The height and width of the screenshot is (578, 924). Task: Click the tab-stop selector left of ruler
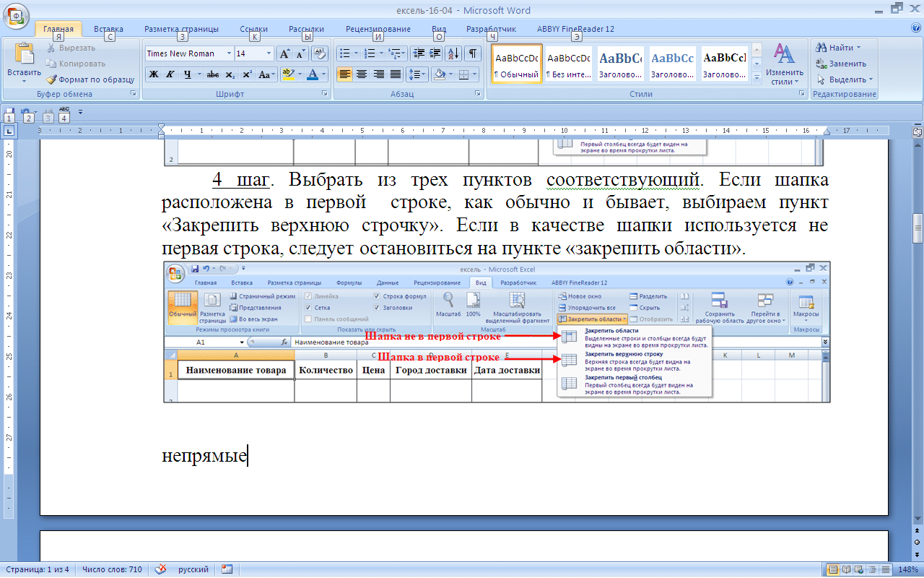pyautogui.click(x=9, y=131)
